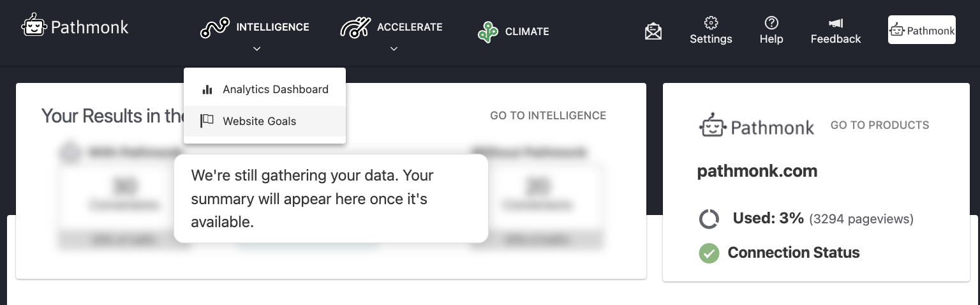The image size is (980, 305).
Task: Open the Pathmonk account menu button
Action: tap(921, 30)
